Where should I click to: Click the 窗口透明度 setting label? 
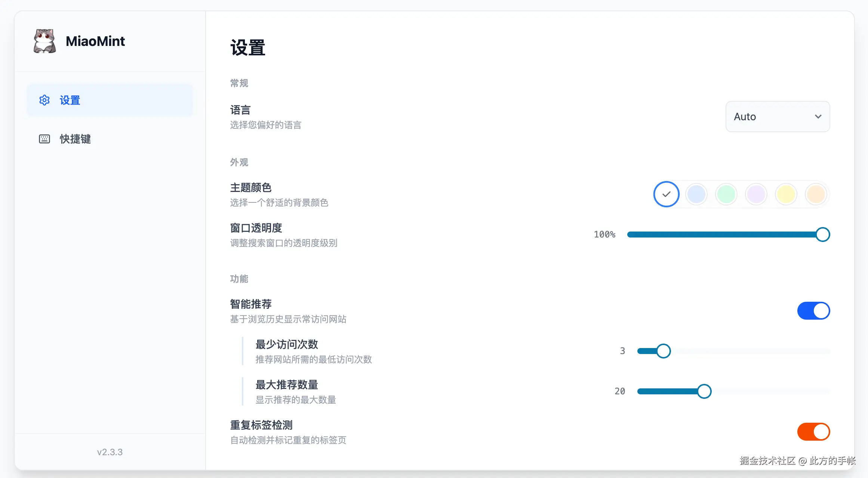pos(256,228)
